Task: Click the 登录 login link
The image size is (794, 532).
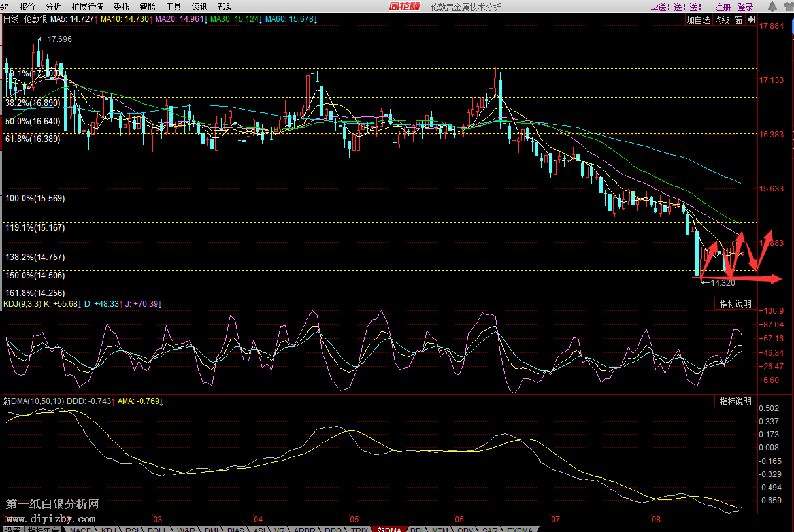Action: pos(745,7)
